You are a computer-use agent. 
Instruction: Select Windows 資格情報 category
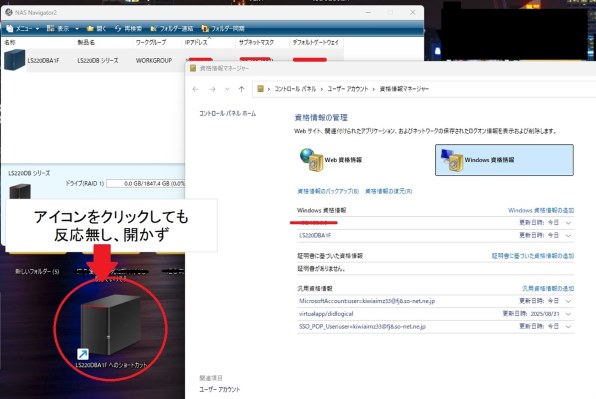click(504, 160)
